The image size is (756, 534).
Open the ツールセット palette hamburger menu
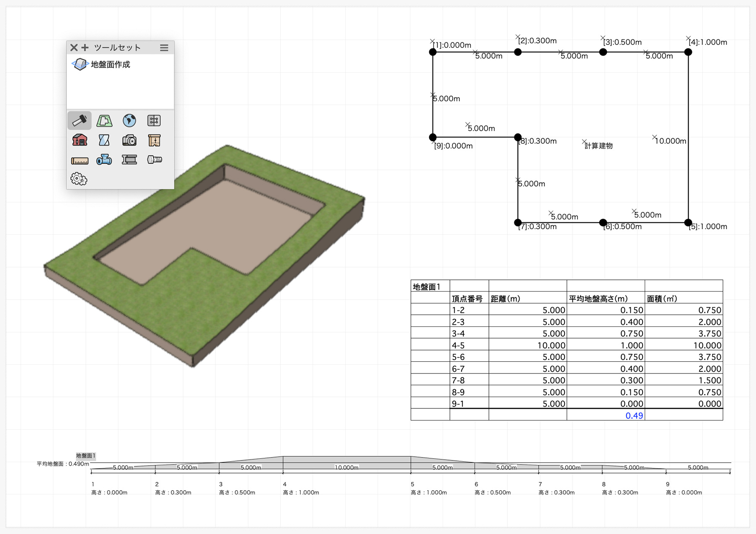pos(164,48)
